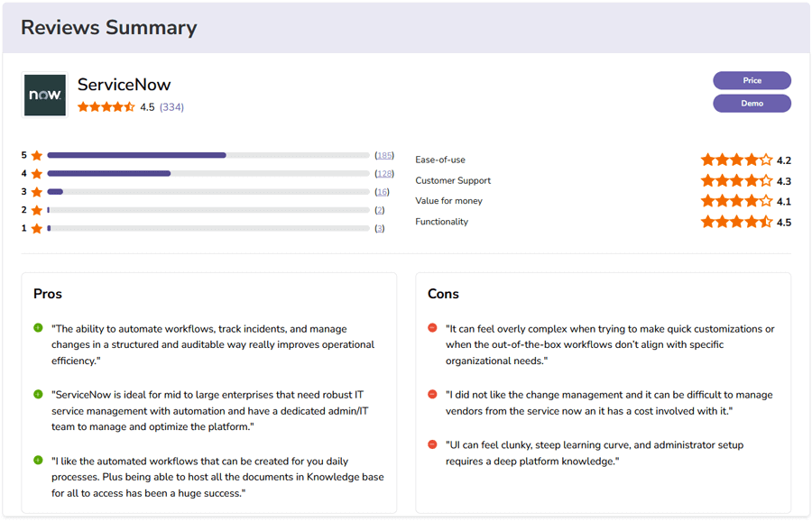Open the (128) four-star reviews link
Image resolution: width=812 pixels, height=521 pixels.
point(383,173)
